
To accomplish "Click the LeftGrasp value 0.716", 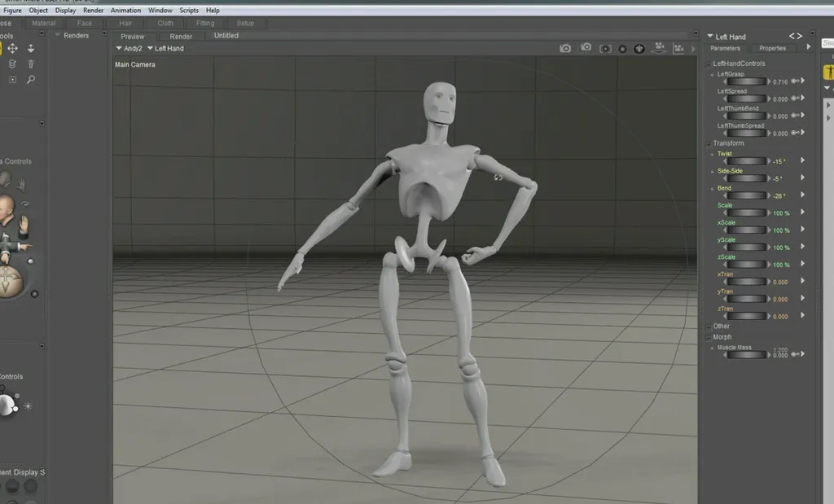I will pos(780,82).
